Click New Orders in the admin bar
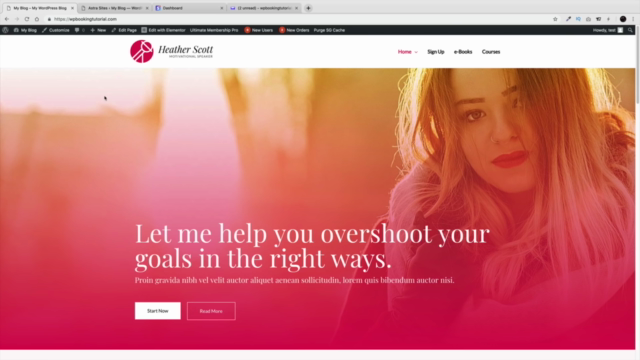The width and height of the screenshot is (640, 360). 294,30
